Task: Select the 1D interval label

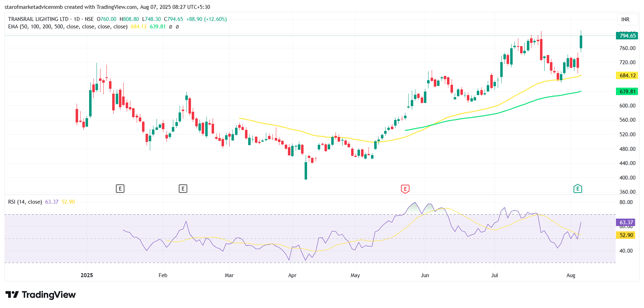Action: (x=77, y=19)
